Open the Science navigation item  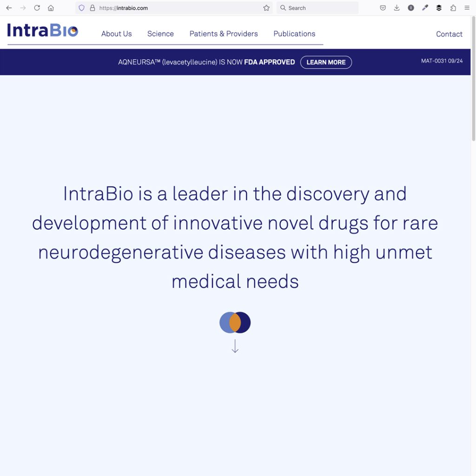[x=160, y=33]
